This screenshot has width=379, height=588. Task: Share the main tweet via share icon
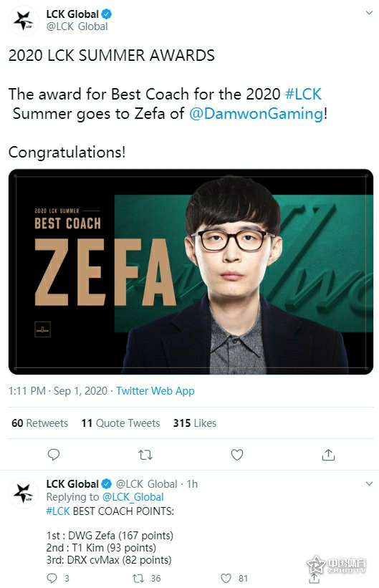point(328,455)
